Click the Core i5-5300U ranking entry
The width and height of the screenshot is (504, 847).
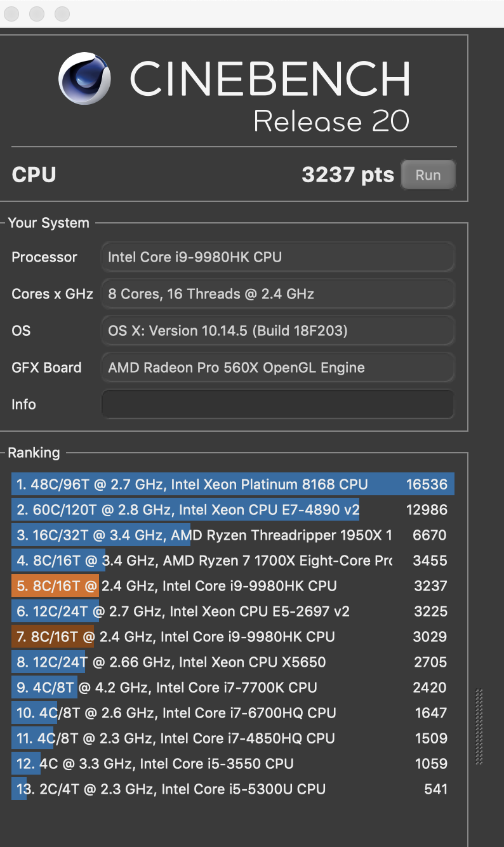click(x=232, y=789)
